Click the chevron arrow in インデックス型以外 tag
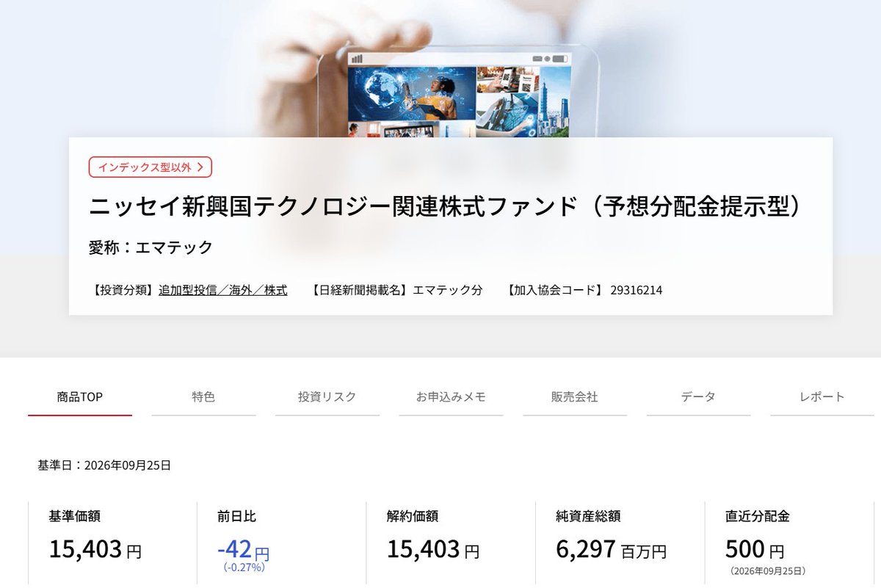Screen dimensions: 881x588 point(200,167)
